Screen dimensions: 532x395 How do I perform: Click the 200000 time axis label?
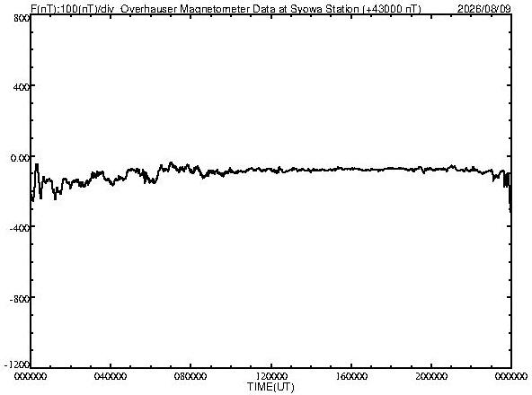pyautogui.click(x=431, y=376)
